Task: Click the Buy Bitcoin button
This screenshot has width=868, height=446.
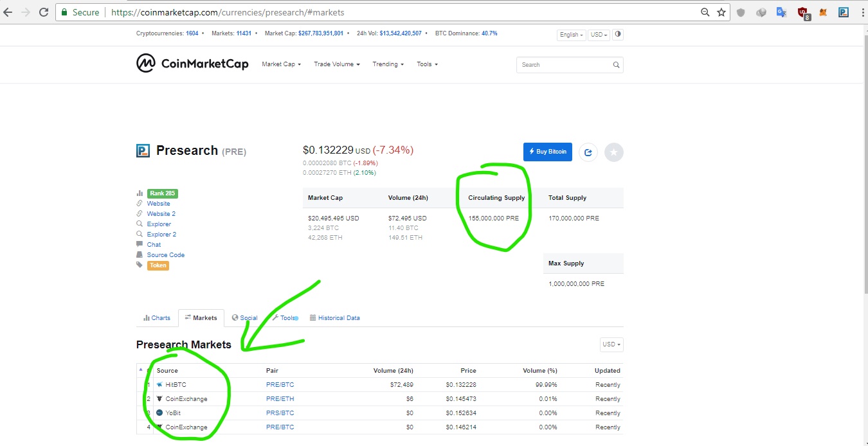Action: point(548,152)
